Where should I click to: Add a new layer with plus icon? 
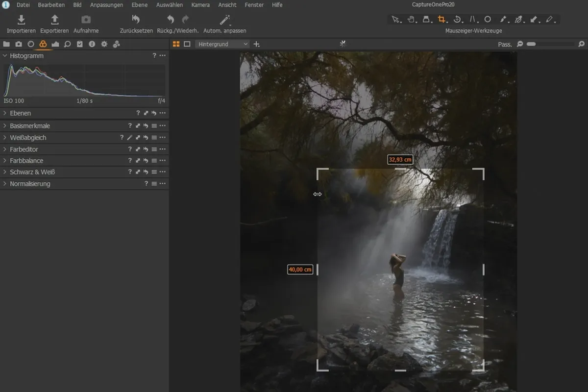tap(256, 44)
